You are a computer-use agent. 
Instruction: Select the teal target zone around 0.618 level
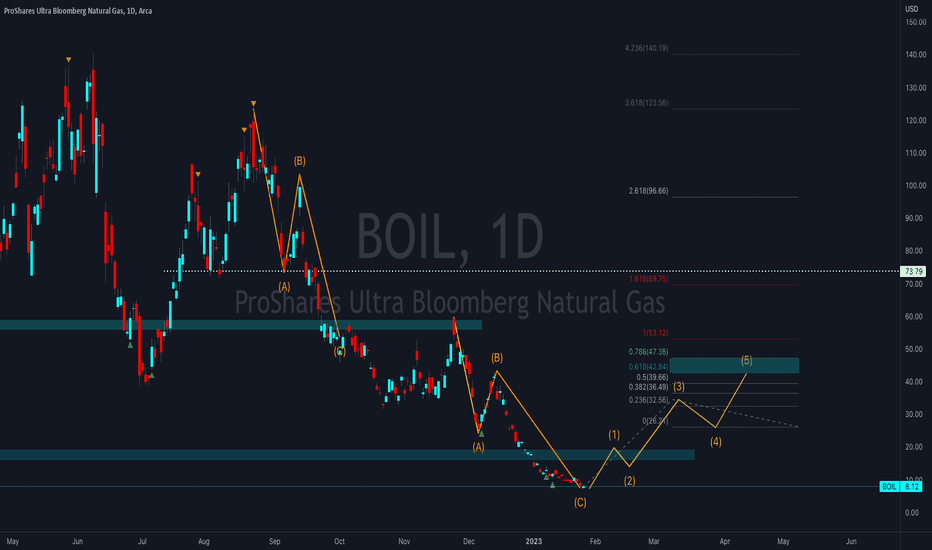(x=734, y=365)
